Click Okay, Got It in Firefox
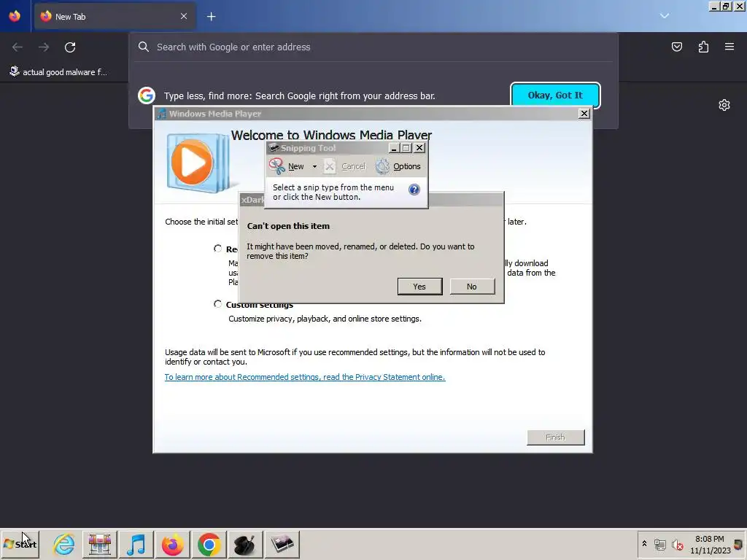The height and width of the screenshot is (560, 747). [x=555, y=96]
